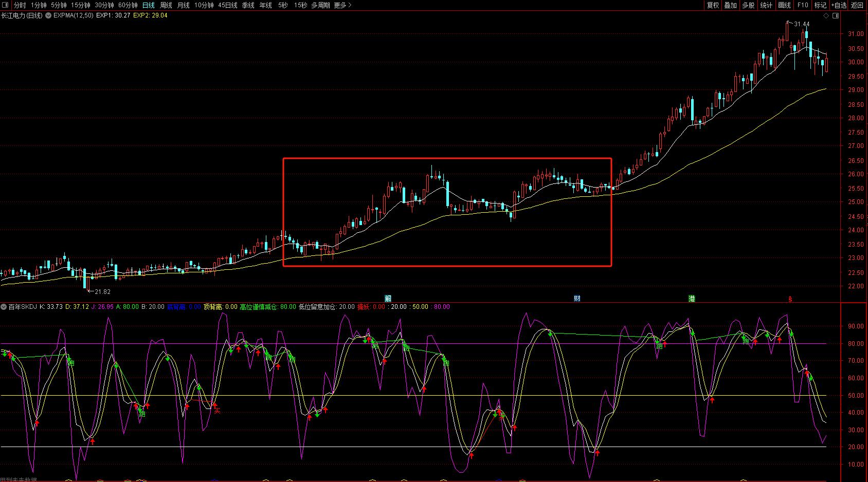Image resolution: width=868 pixels, height=482 pixels.
Task: Click the 21.82 low price marker
Action: click(102, 292)
